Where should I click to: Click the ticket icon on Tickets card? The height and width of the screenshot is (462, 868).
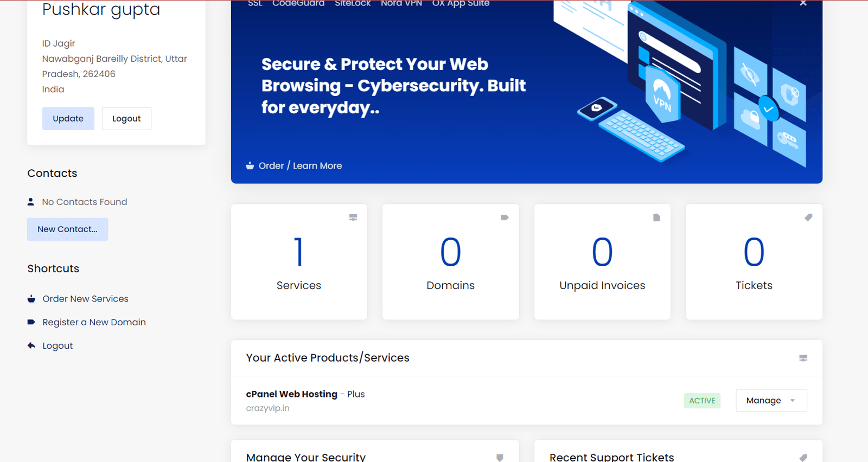[808, 217]
